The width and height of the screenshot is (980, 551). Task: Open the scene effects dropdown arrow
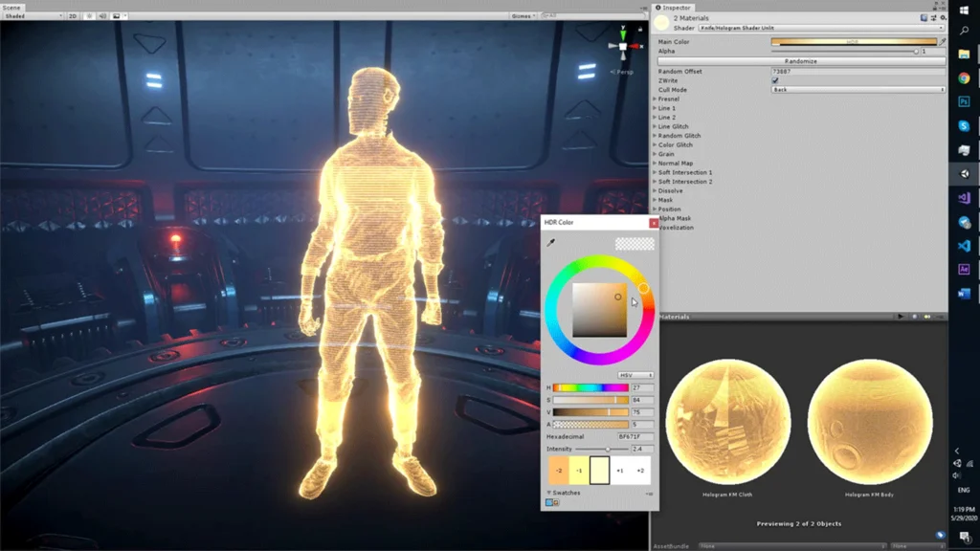coord(125,15)
